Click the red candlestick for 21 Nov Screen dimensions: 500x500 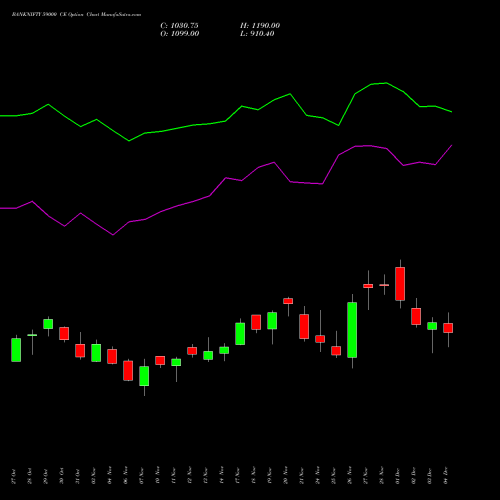point(304,326)
